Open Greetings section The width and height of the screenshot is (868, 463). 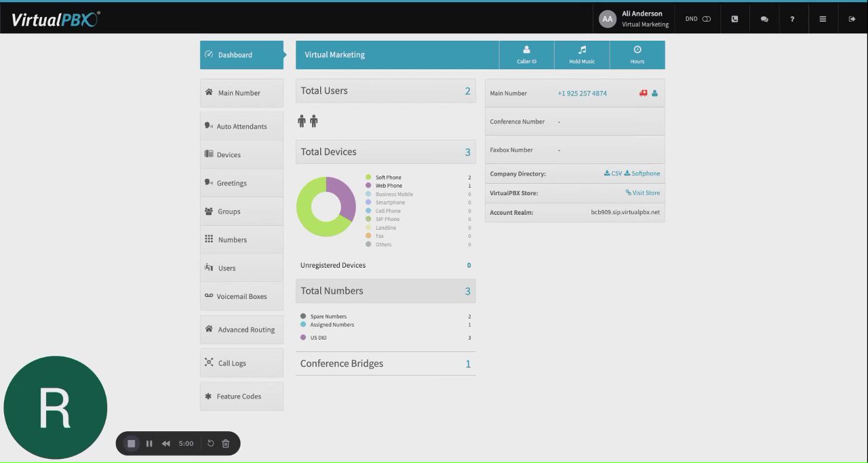(241, 183)
